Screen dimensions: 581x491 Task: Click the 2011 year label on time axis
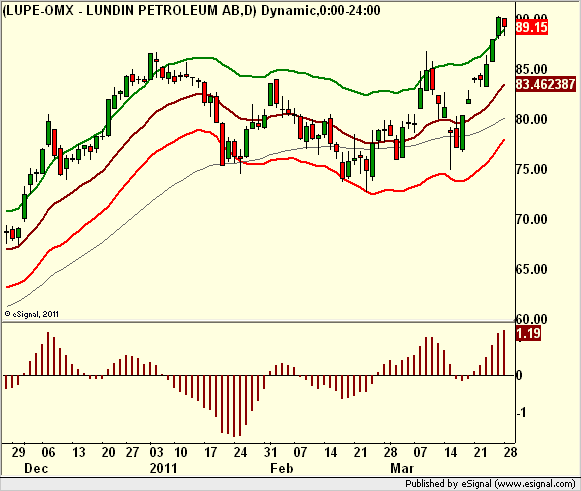[163, 468]
